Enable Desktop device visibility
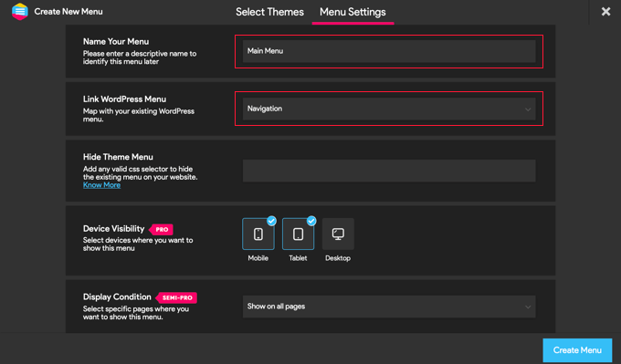 (338, 234)
